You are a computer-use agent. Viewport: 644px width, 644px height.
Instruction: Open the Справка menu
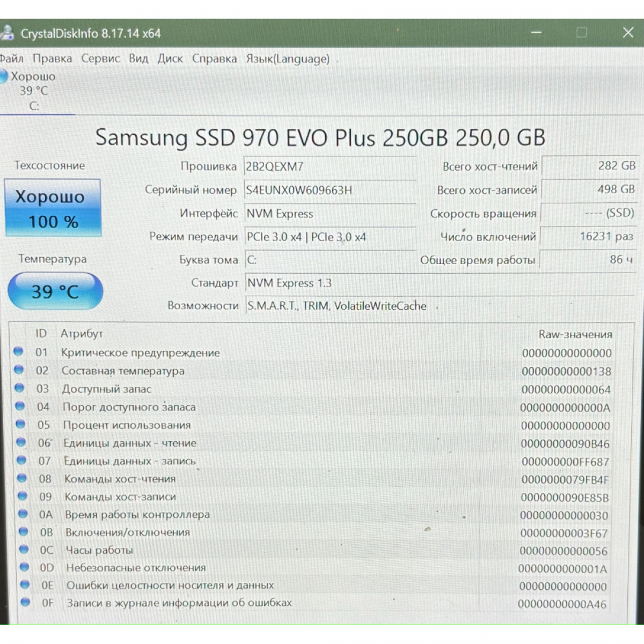coord(215,58)
